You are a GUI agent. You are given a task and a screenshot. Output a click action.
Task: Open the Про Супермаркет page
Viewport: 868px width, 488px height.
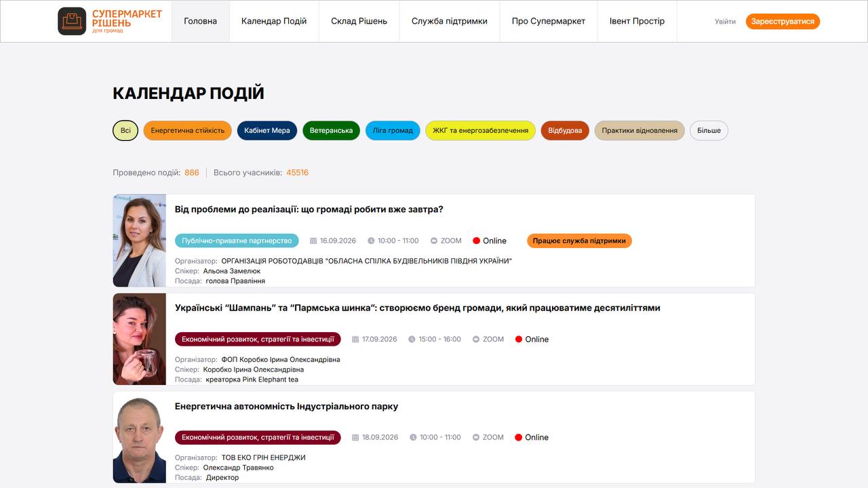pos(549,21)
